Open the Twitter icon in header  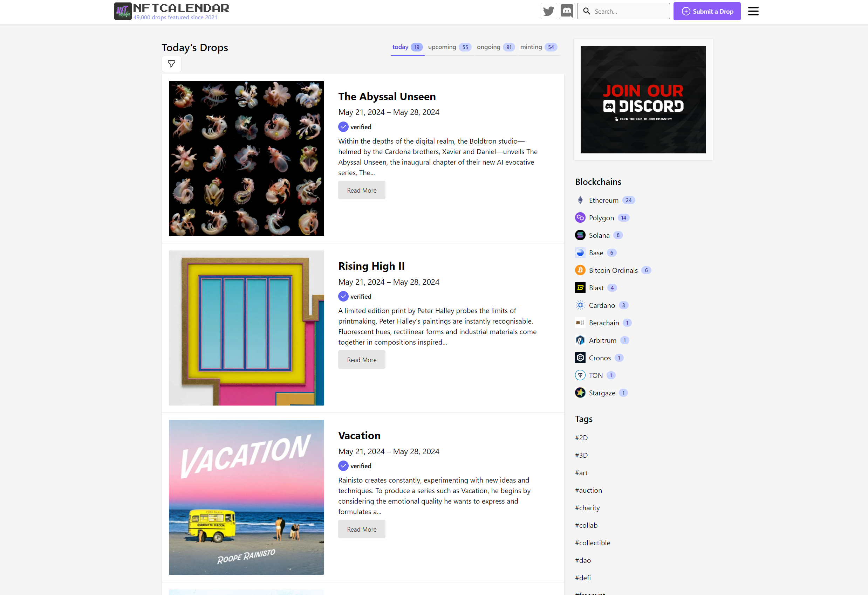coord(548,11)
